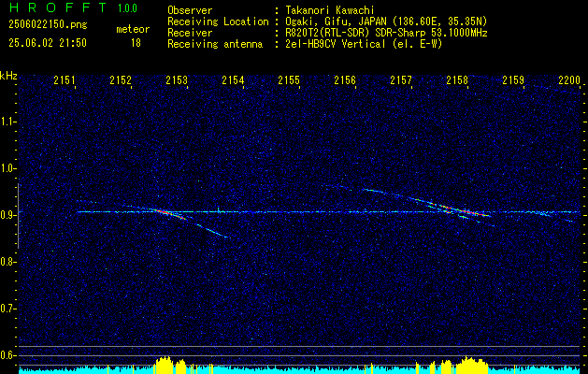Click time axis marker 2158
This screenshot has height=374, width=588.
pyautogui.click(x=457, y=79)
